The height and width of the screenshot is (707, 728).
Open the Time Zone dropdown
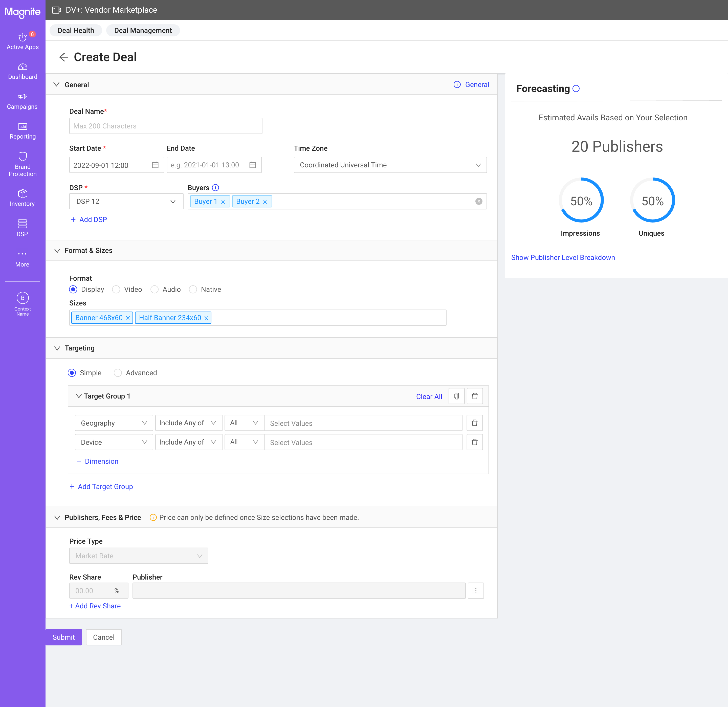point(390,165)
